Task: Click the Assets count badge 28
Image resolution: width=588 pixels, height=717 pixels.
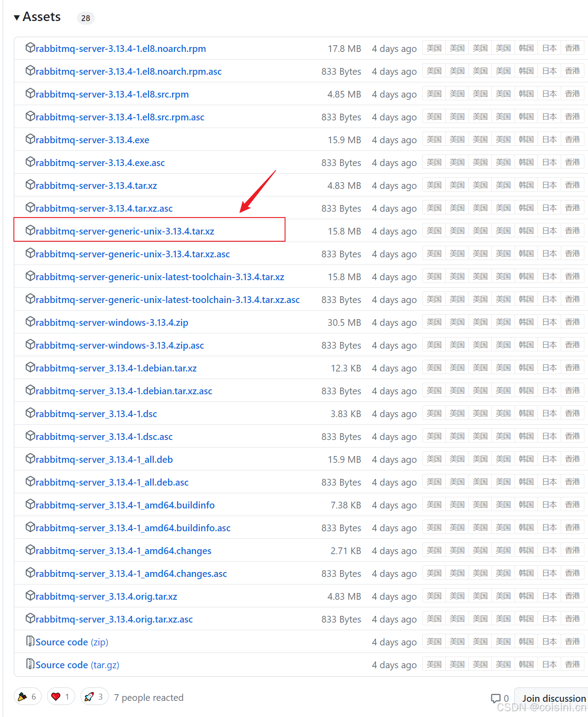Action: coord(85,18)
